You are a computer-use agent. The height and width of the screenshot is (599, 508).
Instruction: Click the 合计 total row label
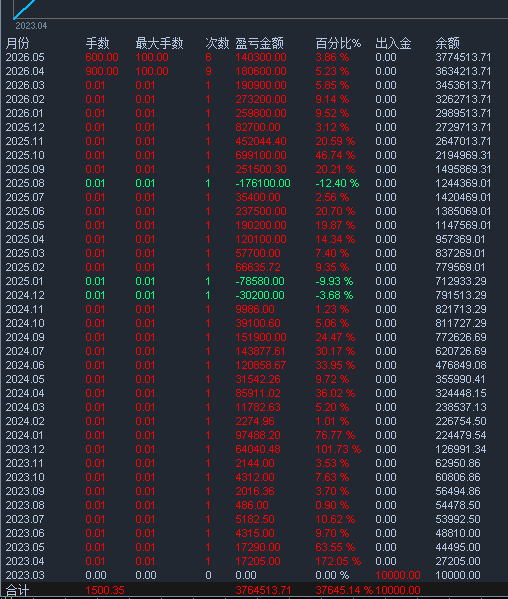pos(18,590)
